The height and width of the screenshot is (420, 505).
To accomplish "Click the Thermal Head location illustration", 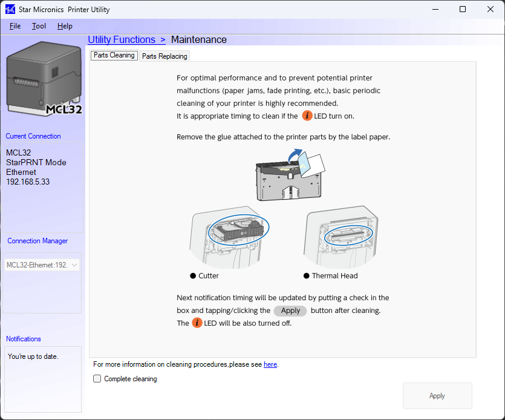I will 341,237.
